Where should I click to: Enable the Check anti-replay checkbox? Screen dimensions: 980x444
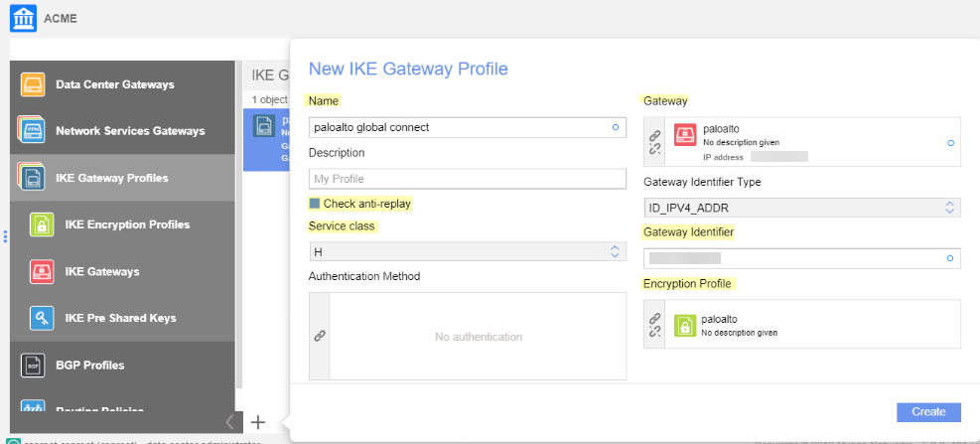click(x=315, y=204)
